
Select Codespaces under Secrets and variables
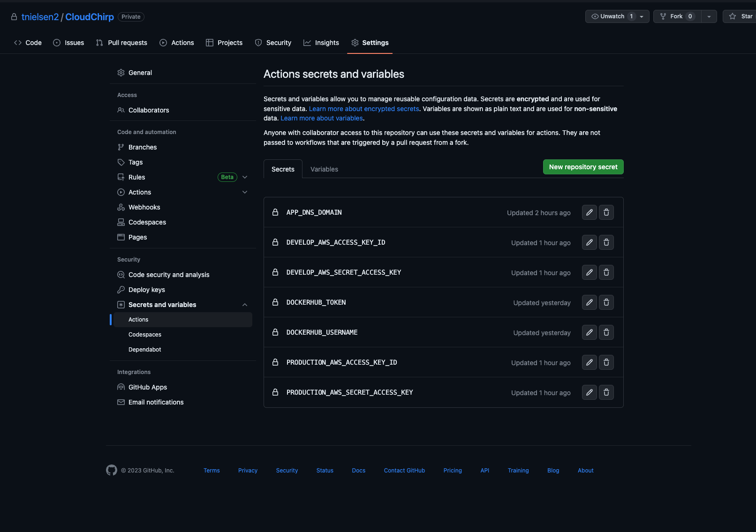tap(183, 335)
